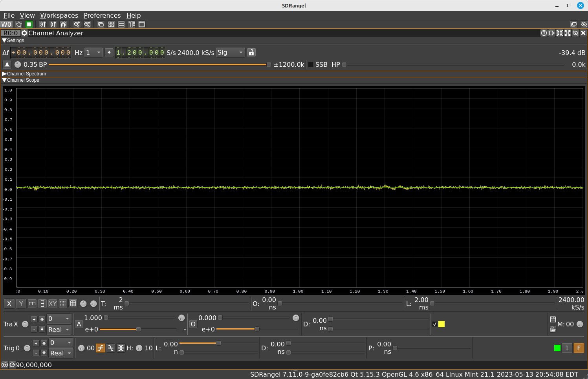Select the Y display mode button
Viewport: 588px width, 379px height.
point(21,304)
